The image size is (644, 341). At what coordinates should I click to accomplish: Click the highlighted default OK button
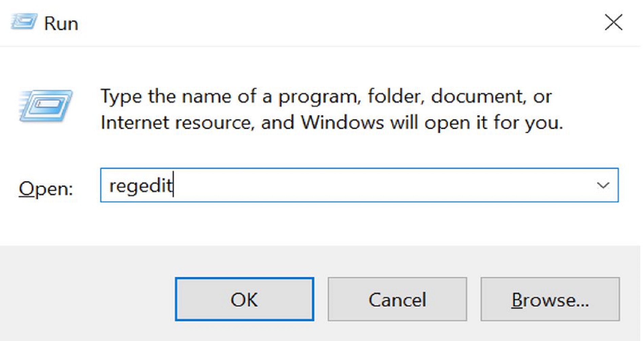pyautogui.click(x=245, y=299)
